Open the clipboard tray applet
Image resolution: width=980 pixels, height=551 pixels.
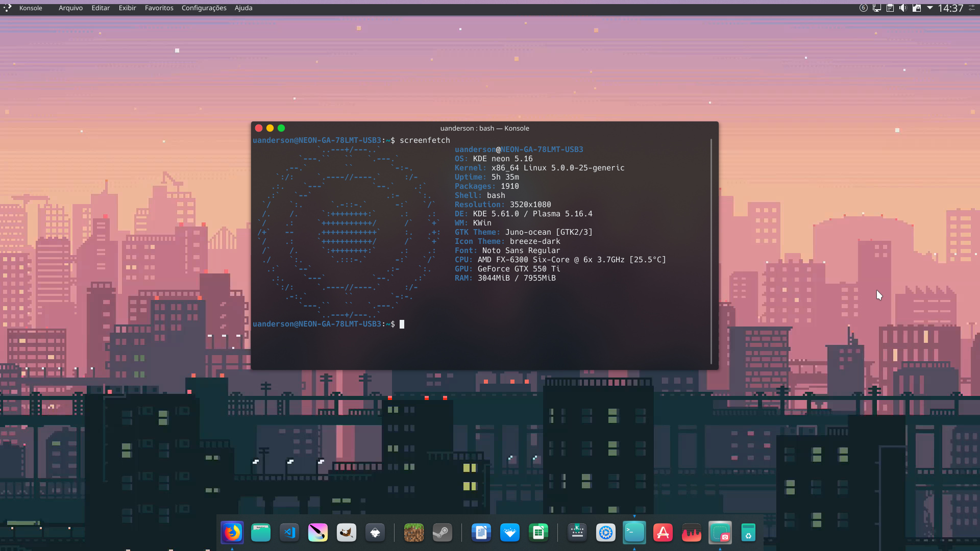[890, 8]
